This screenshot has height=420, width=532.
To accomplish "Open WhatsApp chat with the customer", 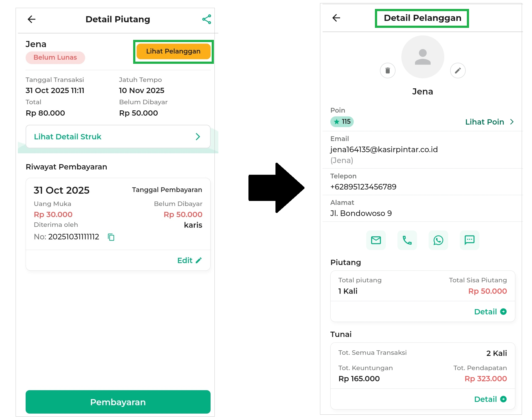I will [x=438, y=240].
